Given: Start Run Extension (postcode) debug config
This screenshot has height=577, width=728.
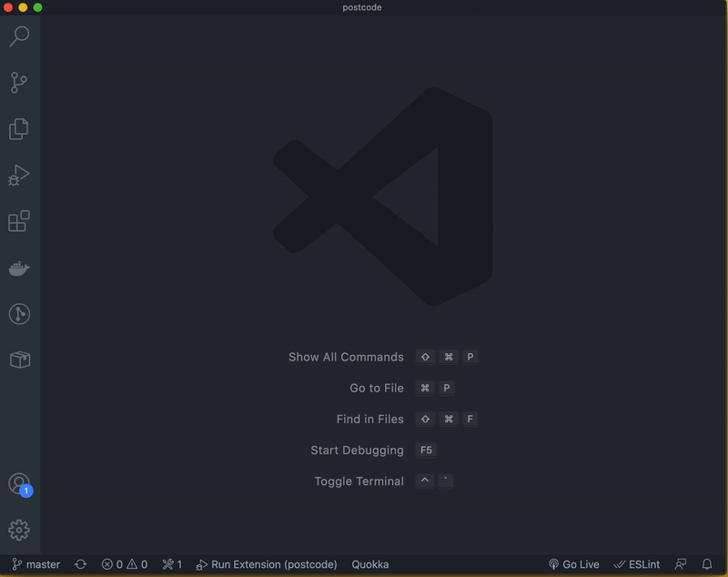Looking at the screenshot, I should 267,564.
